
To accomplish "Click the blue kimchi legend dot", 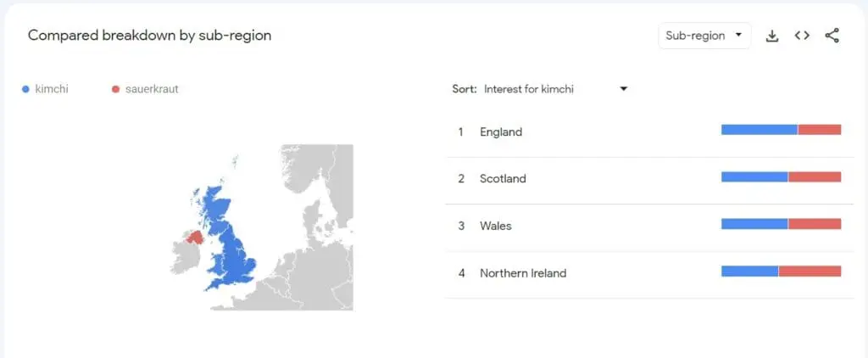I will coord(25,89).
